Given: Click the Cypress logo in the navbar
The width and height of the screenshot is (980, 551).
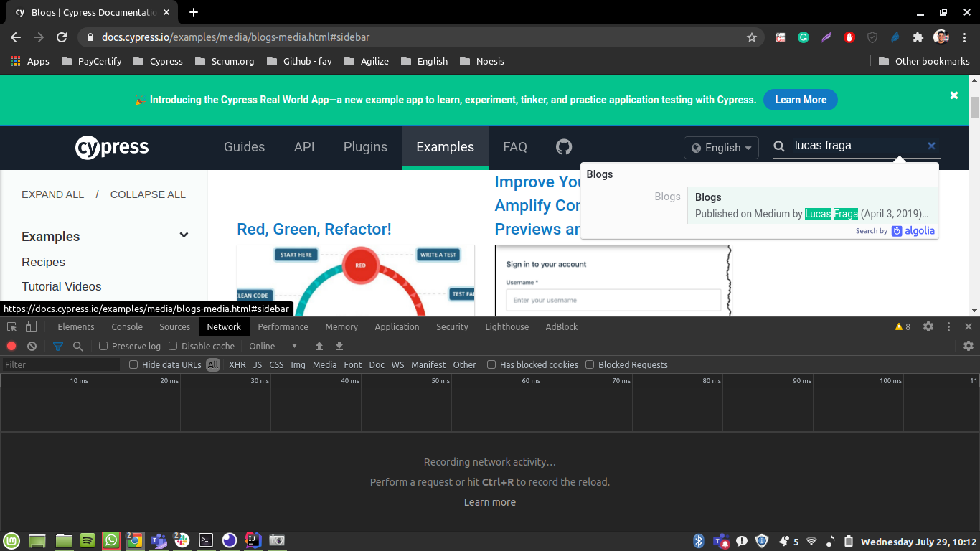Looking at the screenshot, I should pyautogui.click(x=112, y=148).
